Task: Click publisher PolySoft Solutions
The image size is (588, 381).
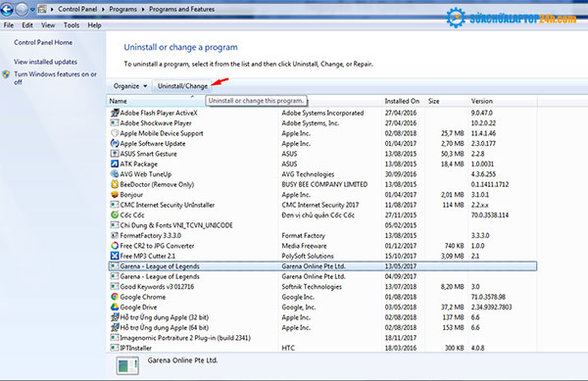Action: click(308, 256)
